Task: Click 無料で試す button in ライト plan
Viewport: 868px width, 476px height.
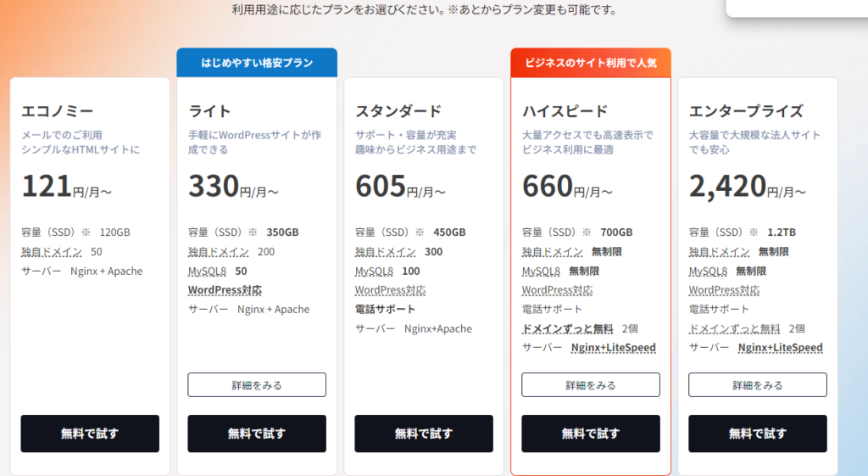Action: click(257, 434)
